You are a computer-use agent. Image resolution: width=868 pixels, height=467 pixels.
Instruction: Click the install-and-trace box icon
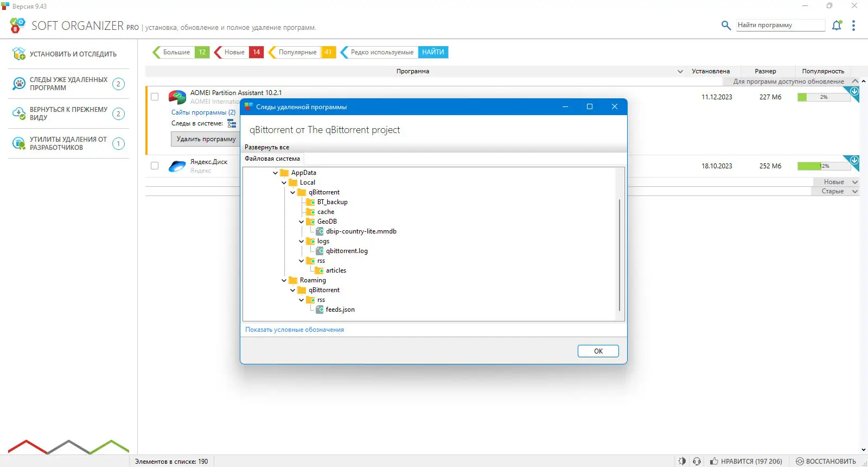tap(19, 54)
